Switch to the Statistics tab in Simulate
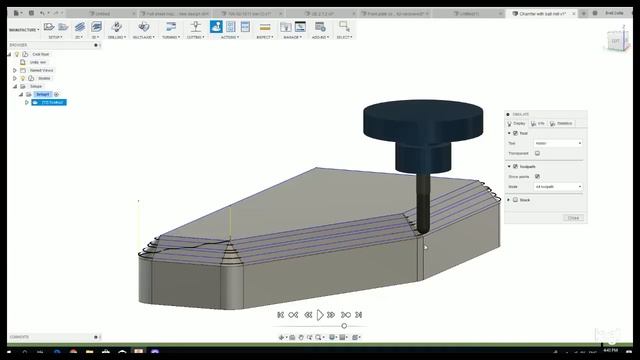The width and height of the screenshot is (640, 360). pos(561,123)
